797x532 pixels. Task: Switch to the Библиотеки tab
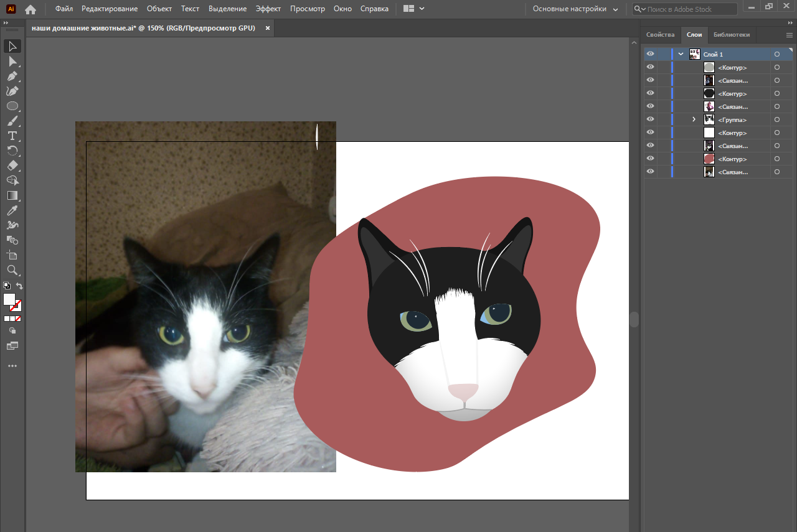point(732,35)
